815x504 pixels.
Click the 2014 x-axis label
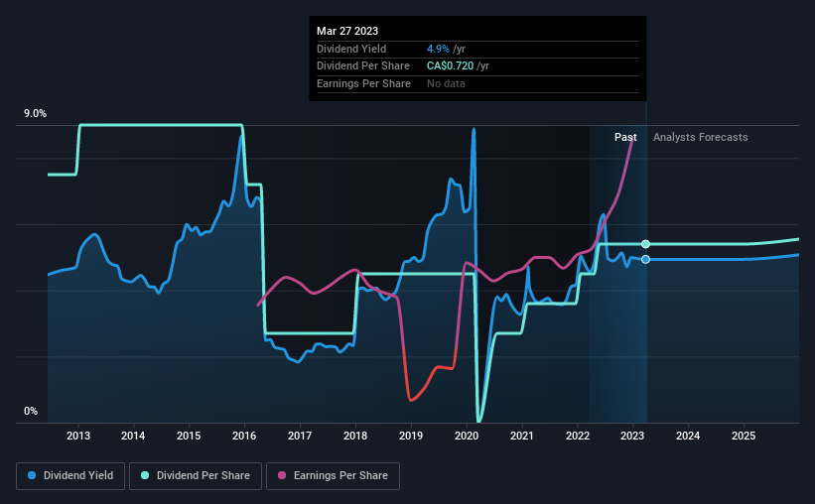[x=133, y=436]
